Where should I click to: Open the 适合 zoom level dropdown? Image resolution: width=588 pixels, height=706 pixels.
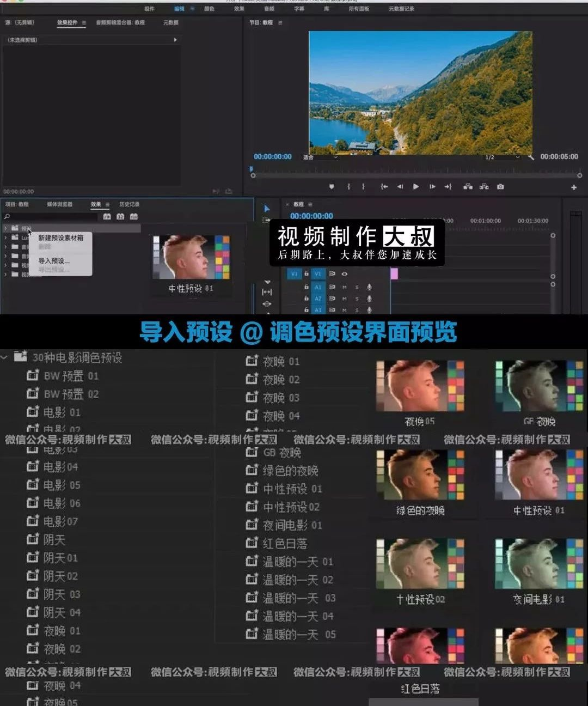(321, 157)
